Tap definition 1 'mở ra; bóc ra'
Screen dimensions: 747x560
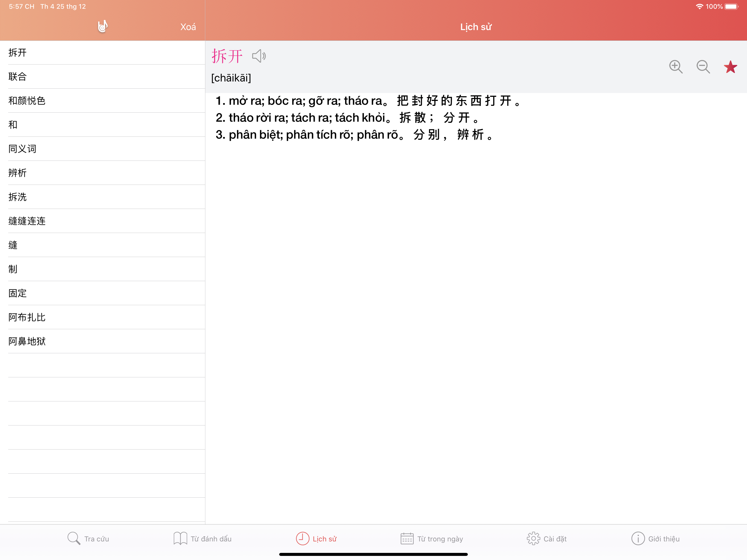coord(369,101)
